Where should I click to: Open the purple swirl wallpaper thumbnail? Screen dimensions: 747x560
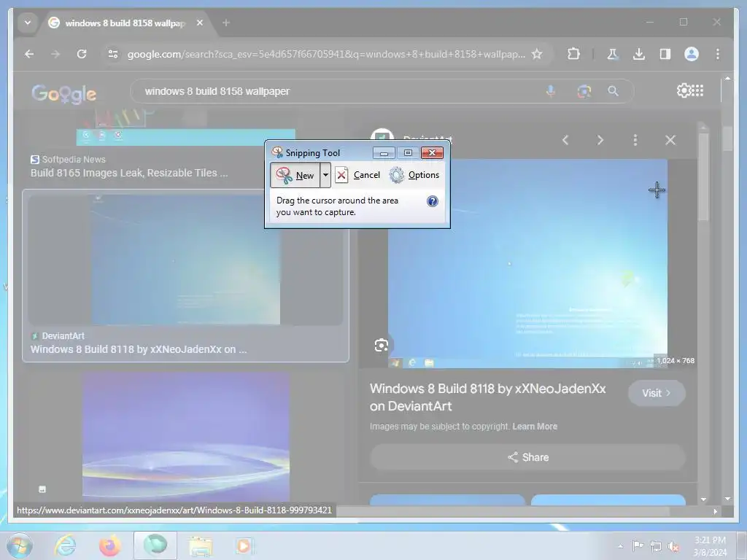point(186,437)
